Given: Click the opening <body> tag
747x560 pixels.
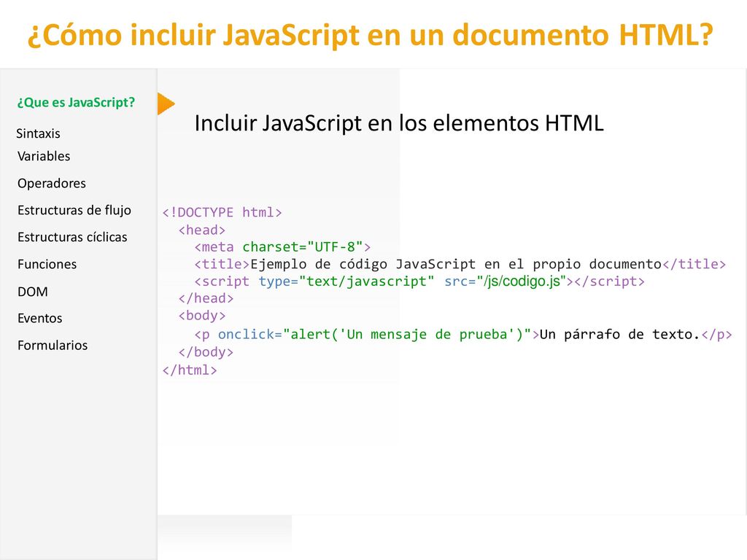Looking at the screenshot, I should [x=202, y=316].
